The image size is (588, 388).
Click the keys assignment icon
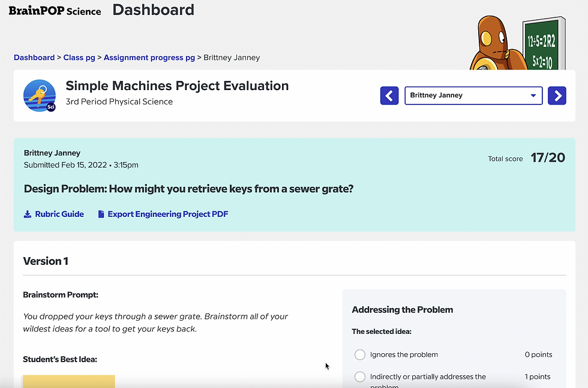[x=40, y=95]
